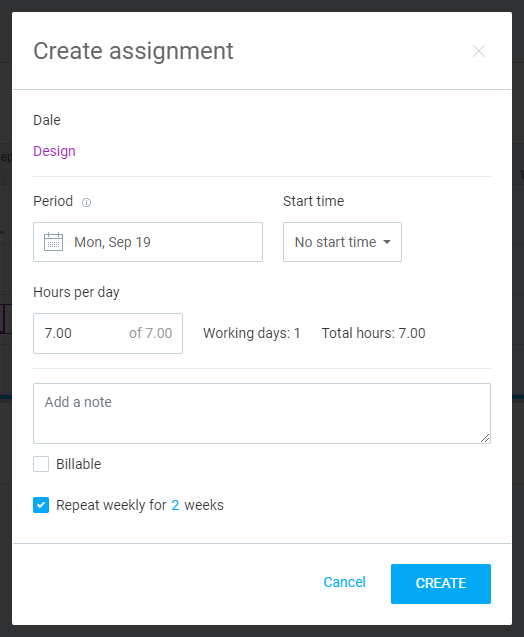Focus the Add a note text area
This screenshot has width=524, height=637.
click(262, 414)
